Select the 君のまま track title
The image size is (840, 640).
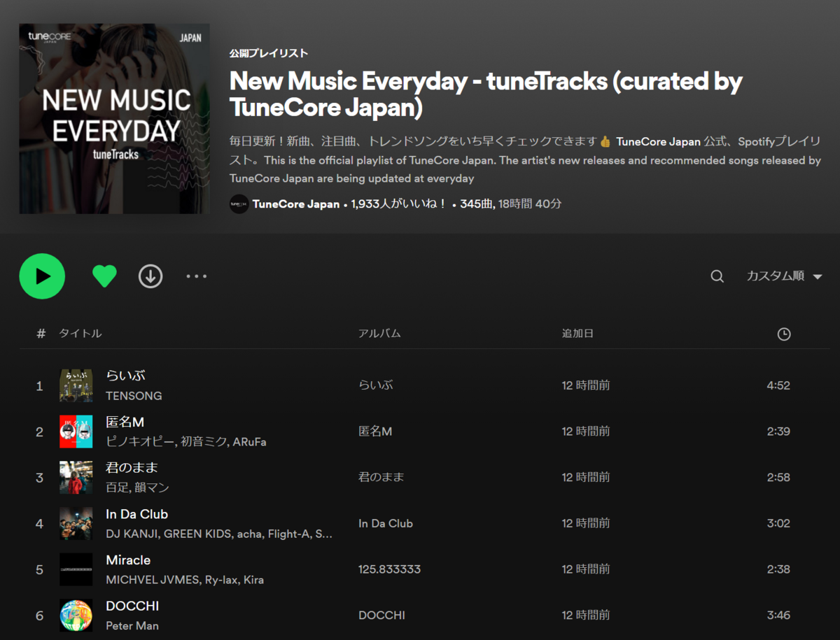click(132, 468)
